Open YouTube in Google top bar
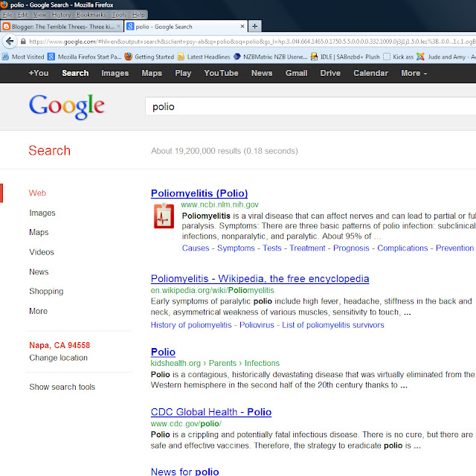Image resolution: width=476 pixels, height=476 pixels. click(221, 73)
